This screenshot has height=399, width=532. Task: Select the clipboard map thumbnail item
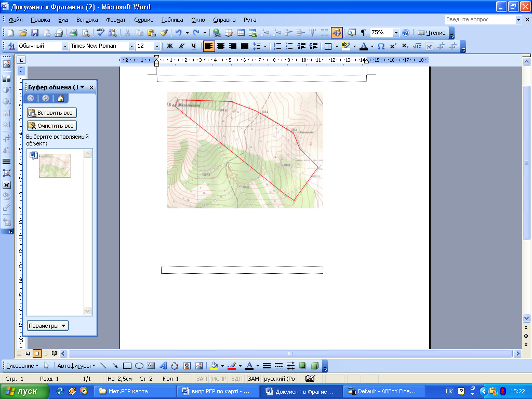(x=55, y=166)
